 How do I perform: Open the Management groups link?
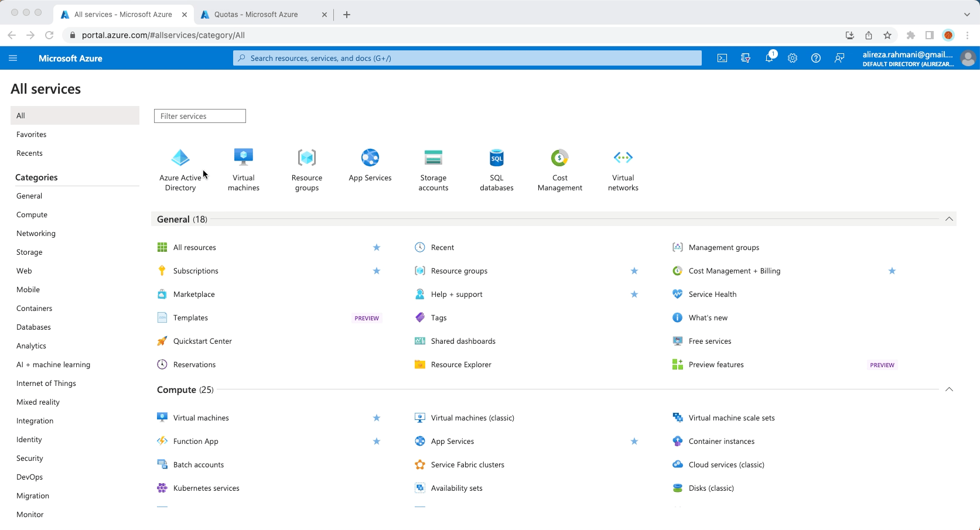point(724,247)
